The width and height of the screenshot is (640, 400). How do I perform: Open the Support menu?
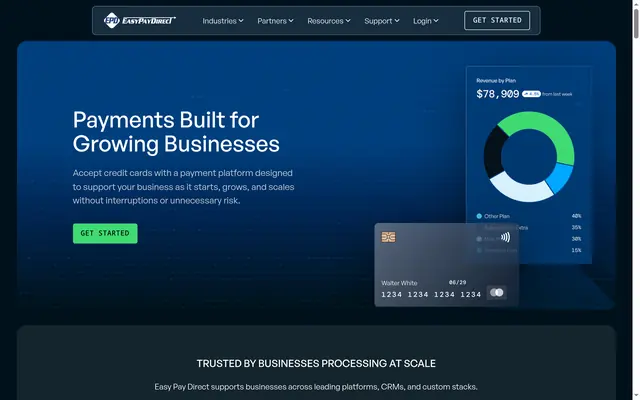tap(382, 21)
